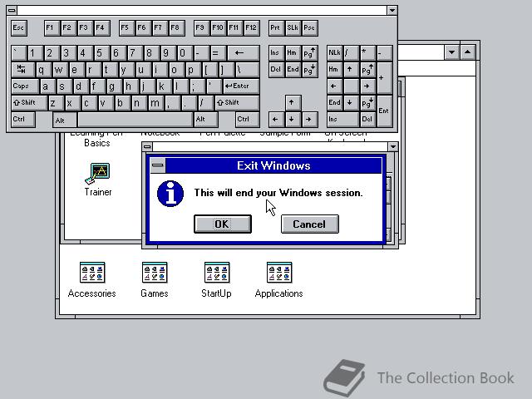Toggle the right Shift key
The image size is (532, 399).
tap(237, 103)
